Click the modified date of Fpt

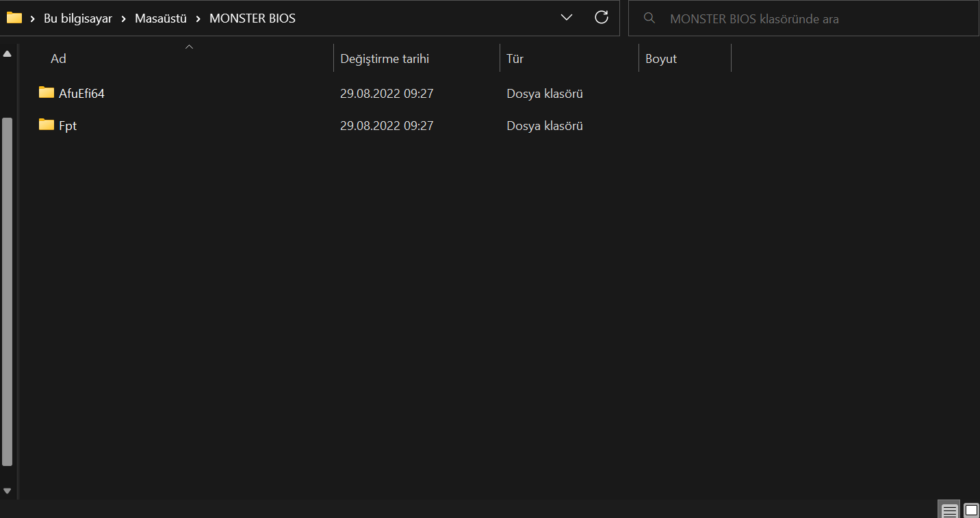pos(387,125)
